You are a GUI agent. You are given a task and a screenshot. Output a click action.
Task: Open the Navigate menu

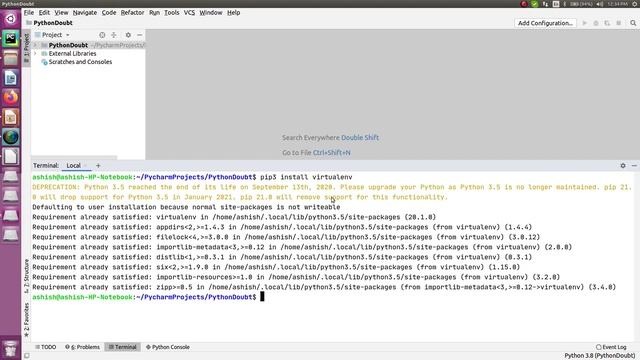pos(85,13)
